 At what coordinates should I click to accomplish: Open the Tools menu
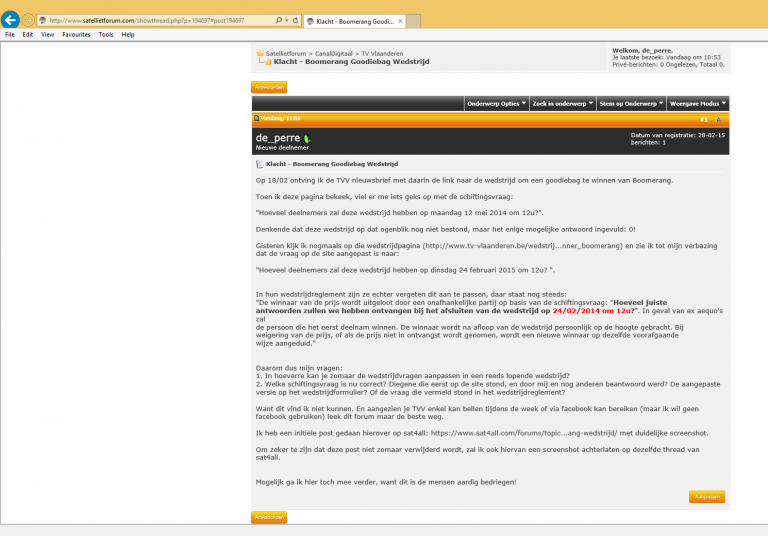[x=105, y=34]
